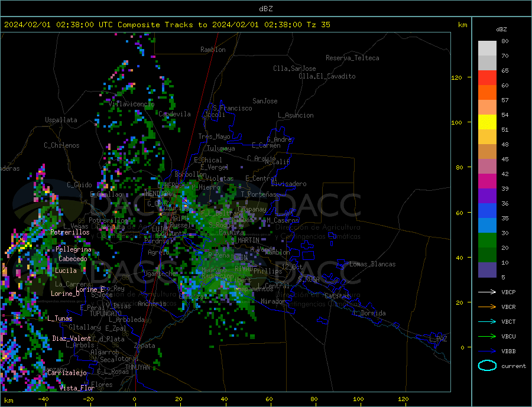Click the Diaz_Valent label

click(72, 338)
